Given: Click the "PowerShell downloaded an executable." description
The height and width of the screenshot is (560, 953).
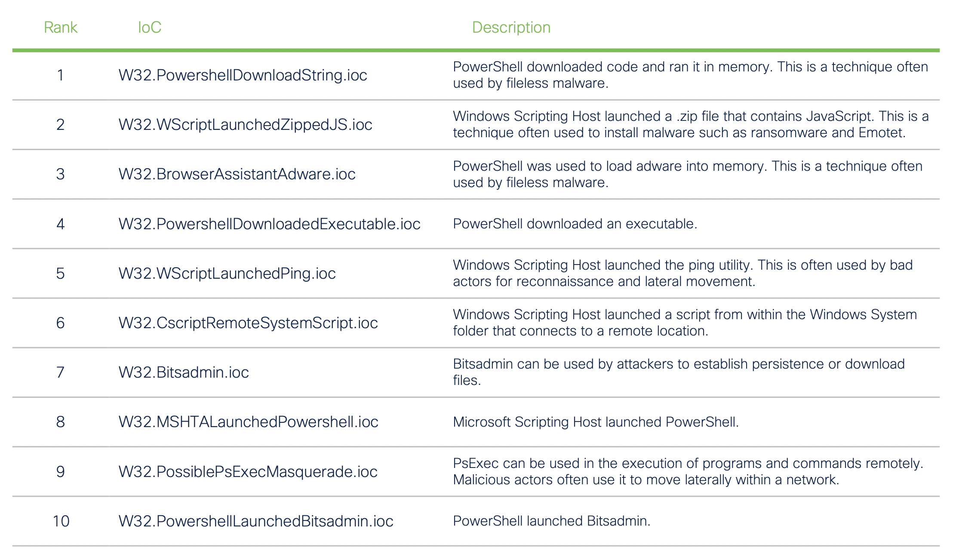Looking at the screenshot, I should pyautogui.click(x=575, y=224).
